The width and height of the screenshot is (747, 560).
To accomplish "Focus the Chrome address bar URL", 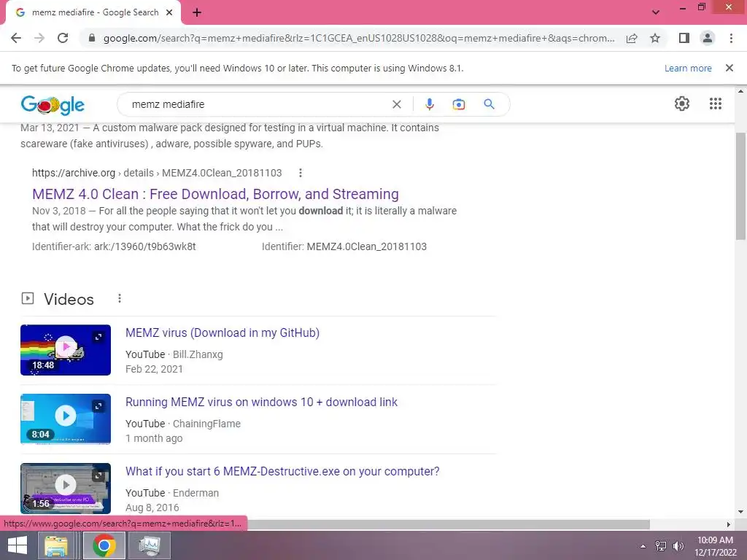I will (x=359, y=38).
